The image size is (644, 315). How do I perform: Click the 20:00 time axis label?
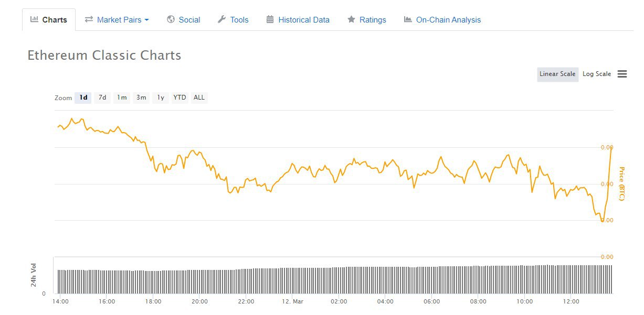click(x=199, y=301)
